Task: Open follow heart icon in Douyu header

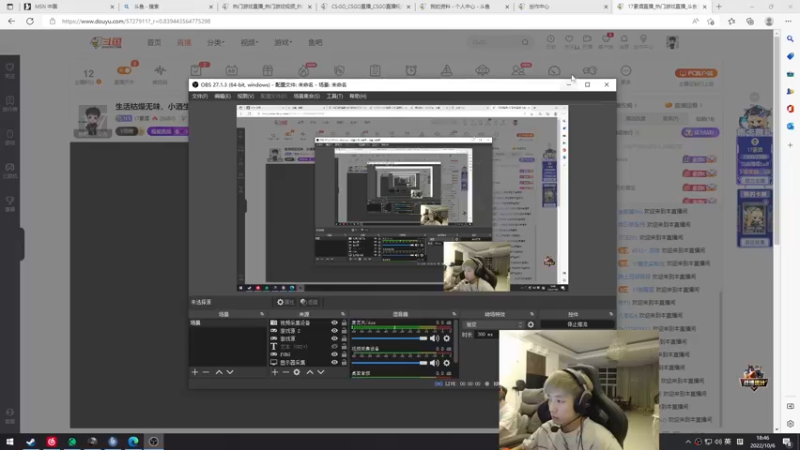Action: (x=569, y=39)
